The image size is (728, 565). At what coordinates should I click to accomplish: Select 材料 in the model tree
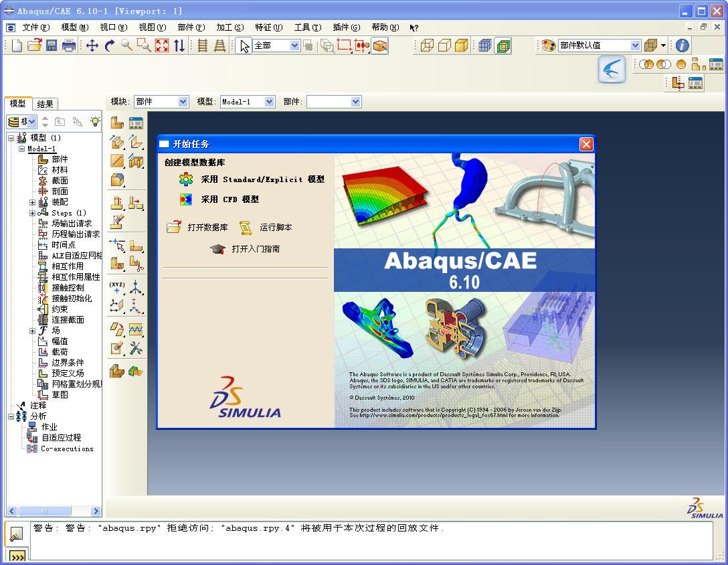click(60, 170)
